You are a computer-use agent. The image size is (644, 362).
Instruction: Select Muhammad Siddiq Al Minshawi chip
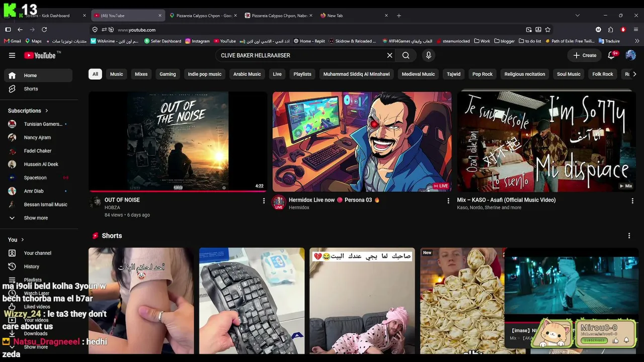click(x=356, y=74)
